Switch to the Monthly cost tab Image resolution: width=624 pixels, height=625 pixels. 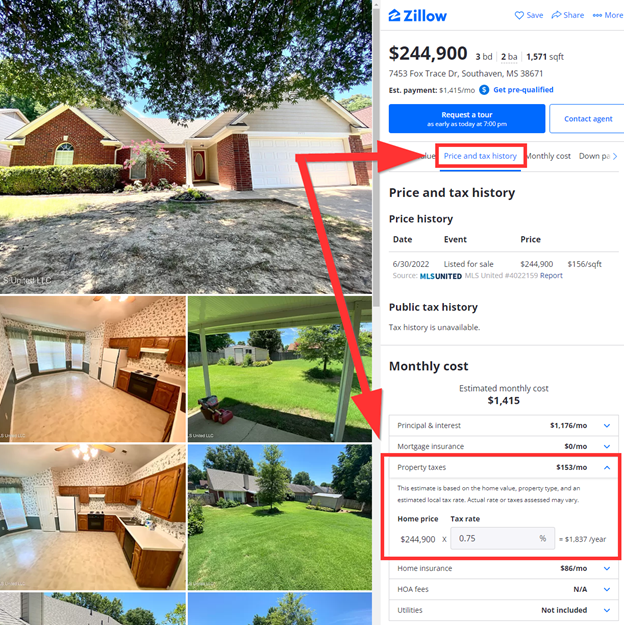[549, 156]
